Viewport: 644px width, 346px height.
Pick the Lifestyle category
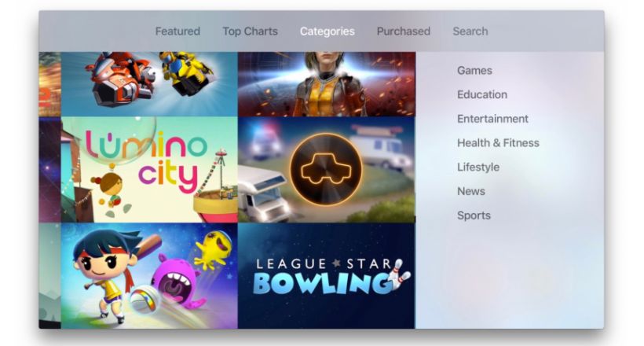(x=478, y=167)
